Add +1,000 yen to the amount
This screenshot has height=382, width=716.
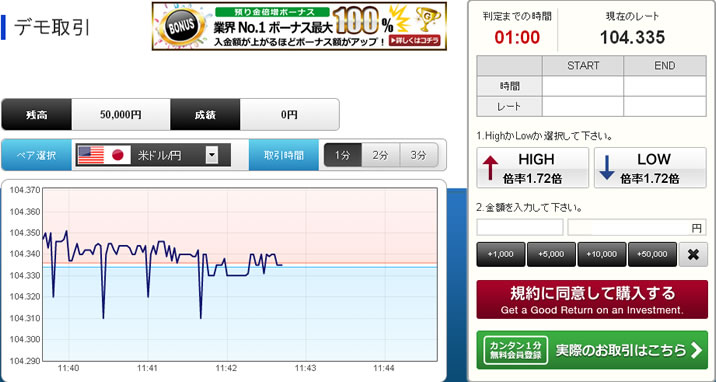[x=500, y=255]
